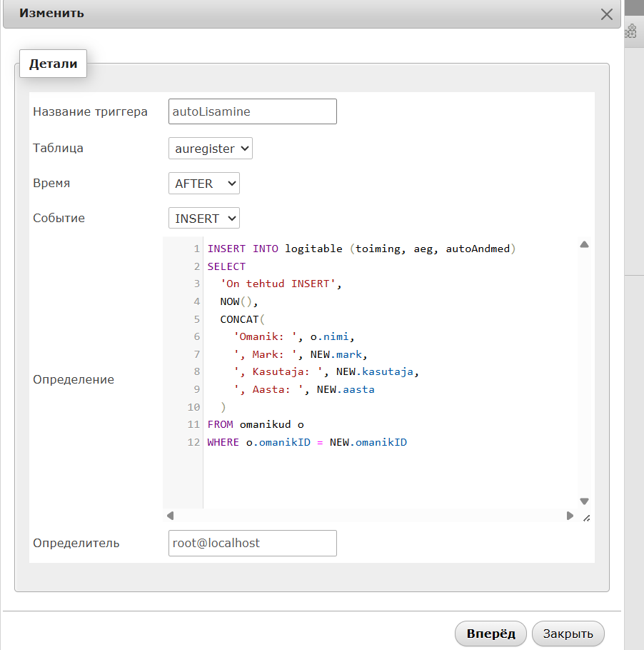Open the Таблица dropdown showing auregister
Image resolution: width=644 pixels, height=650 pixels.
[210, 149]
